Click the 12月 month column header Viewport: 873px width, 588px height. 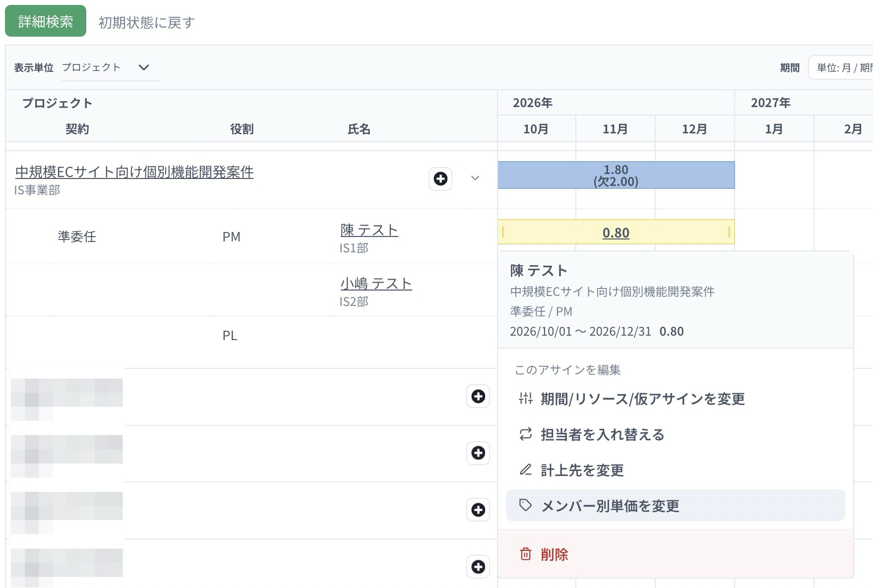point(694,129)
